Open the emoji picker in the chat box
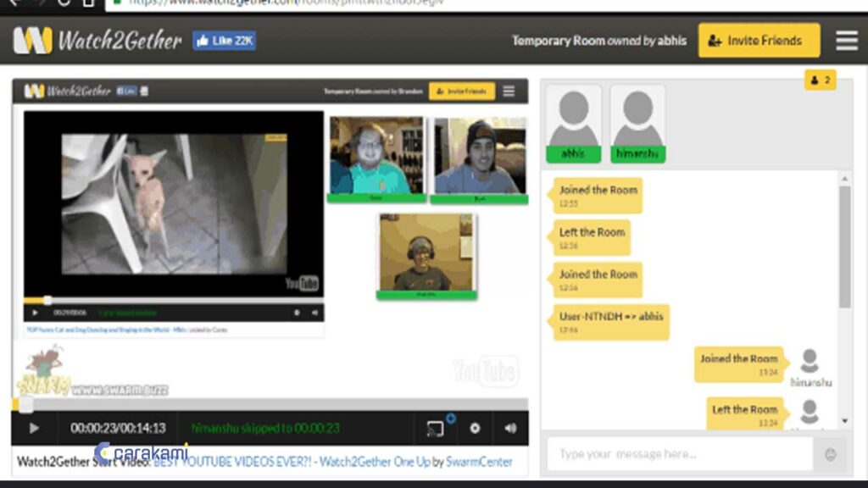The image size is (868, 488). coord(830,455)
